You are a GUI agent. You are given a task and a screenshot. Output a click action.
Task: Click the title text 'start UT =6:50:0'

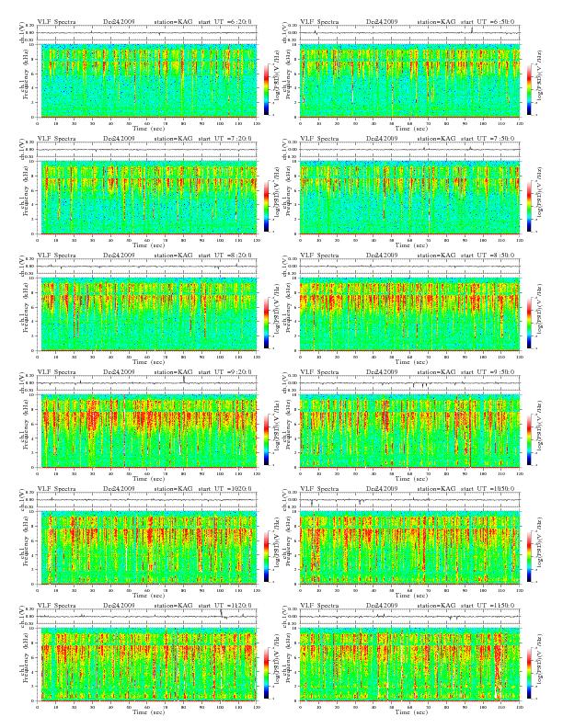coord(488,21)
